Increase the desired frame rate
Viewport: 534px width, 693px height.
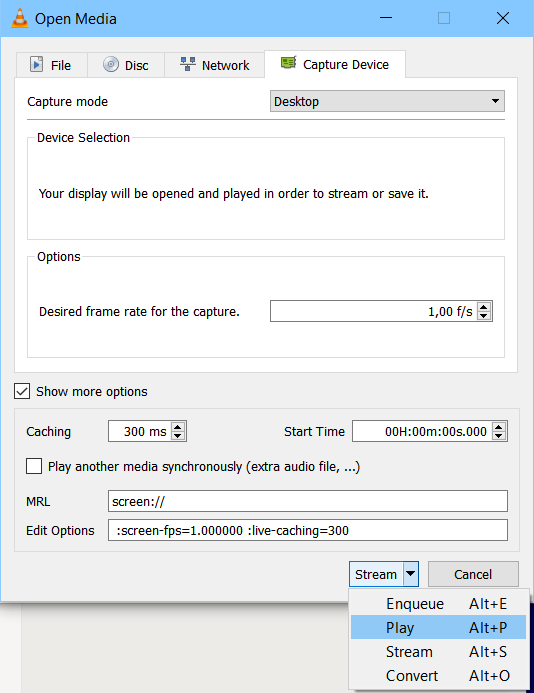(484, 307)
